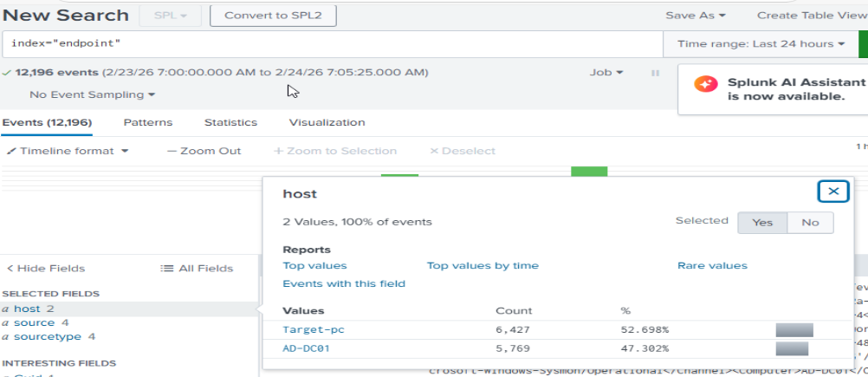
Task: Click the Splunk AI Assistant notification text
Action: (x=796, y=89)
